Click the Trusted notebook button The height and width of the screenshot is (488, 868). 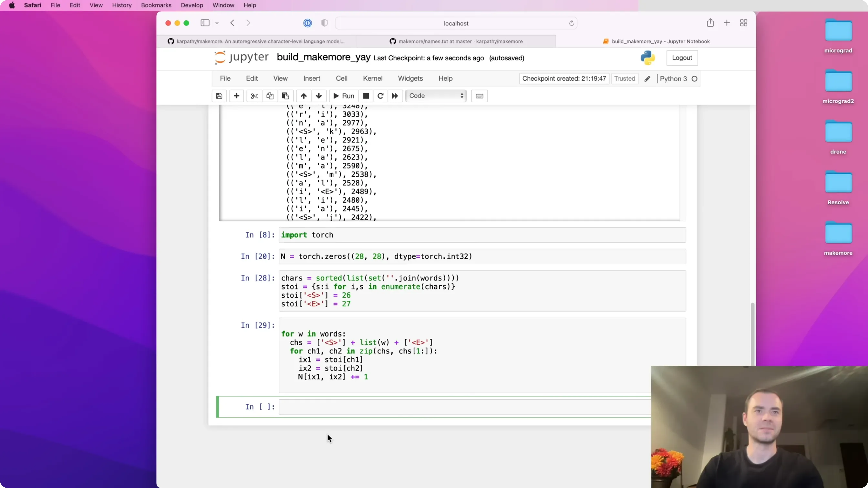point(625,79)
